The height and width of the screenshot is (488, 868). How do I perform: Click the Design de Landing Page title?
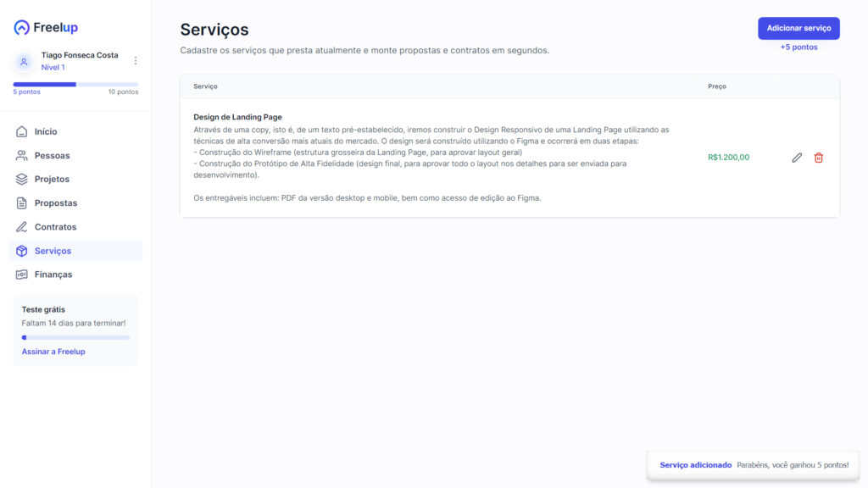click(237, 117)
